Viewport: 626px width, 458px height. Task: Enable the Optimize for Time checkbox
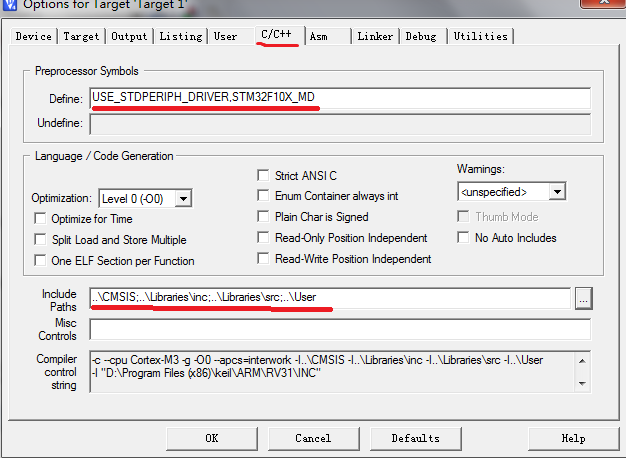click(x=40, y=219)
